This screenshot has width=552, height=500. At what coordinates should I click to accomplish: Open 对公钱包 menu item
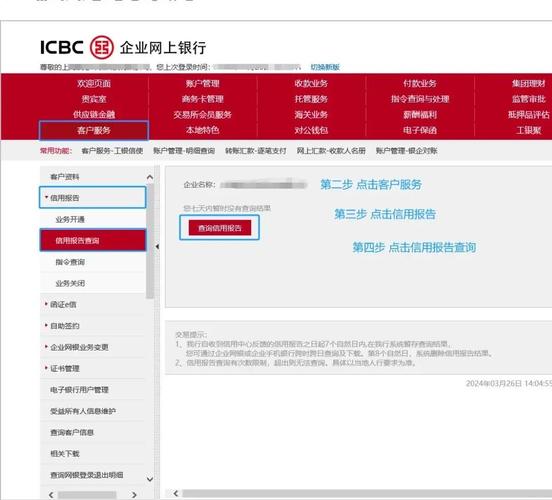(311, 130)
